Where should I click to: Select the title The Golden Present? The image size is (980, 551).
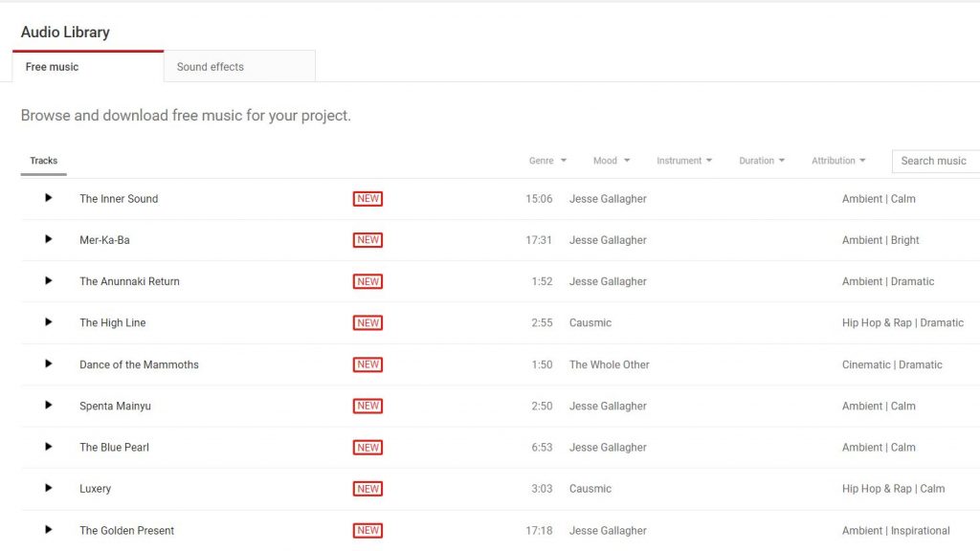127,530
